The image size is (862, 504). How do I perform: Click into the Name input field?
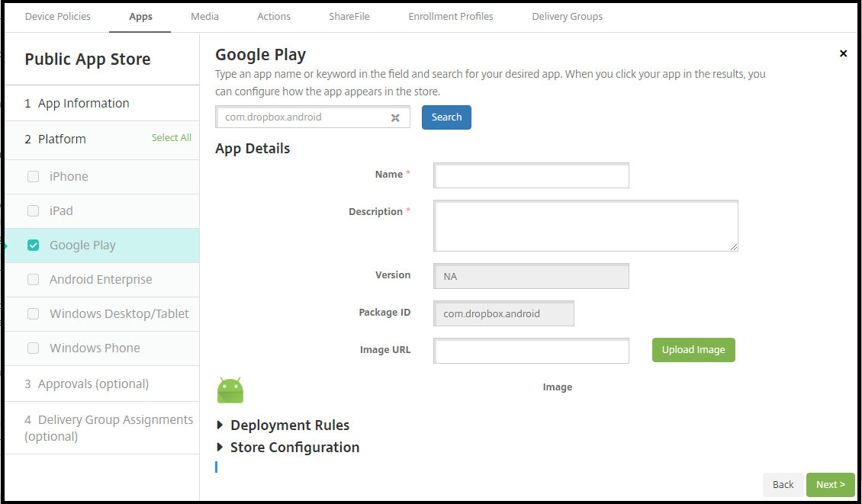tap(531, 175)
